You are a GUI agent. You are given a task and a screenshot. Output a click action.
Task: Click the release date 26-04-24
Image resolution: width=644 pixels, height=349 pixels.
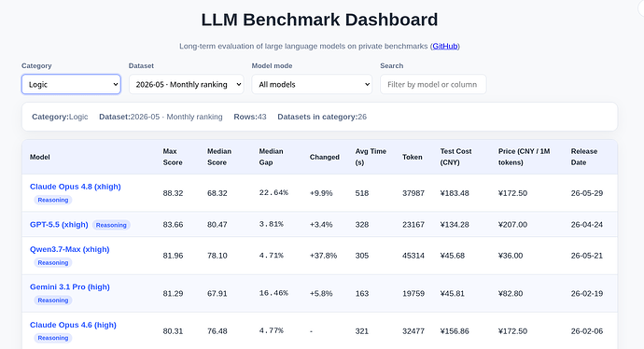(x=587, y=225)
